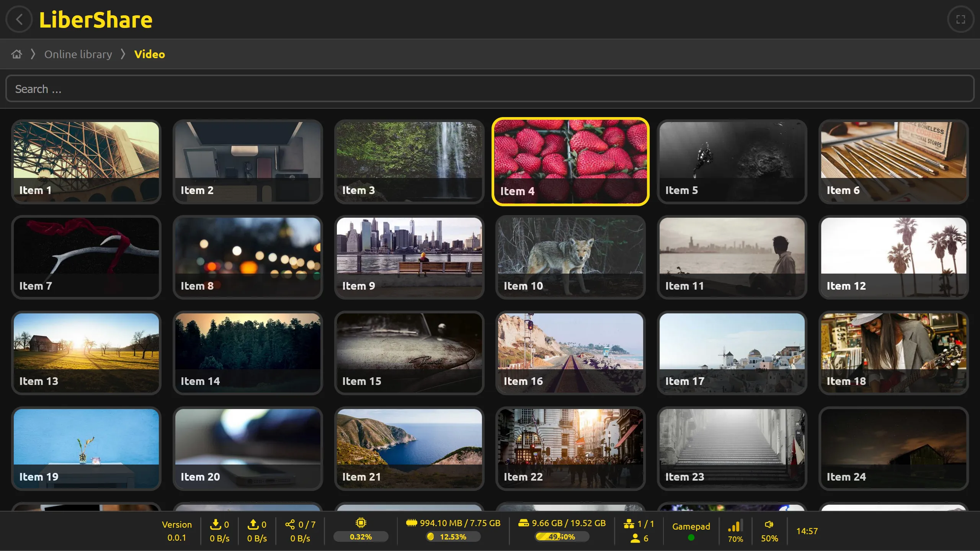Click the green Gamepad status dot

691,538
